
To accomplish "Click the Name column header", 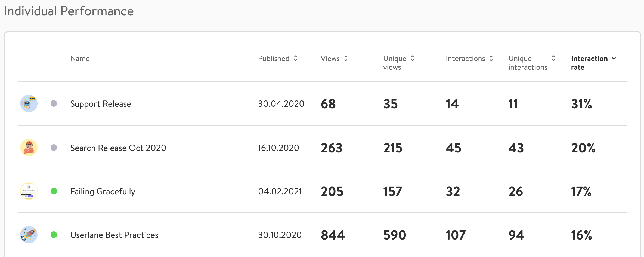I will point(80,59).
